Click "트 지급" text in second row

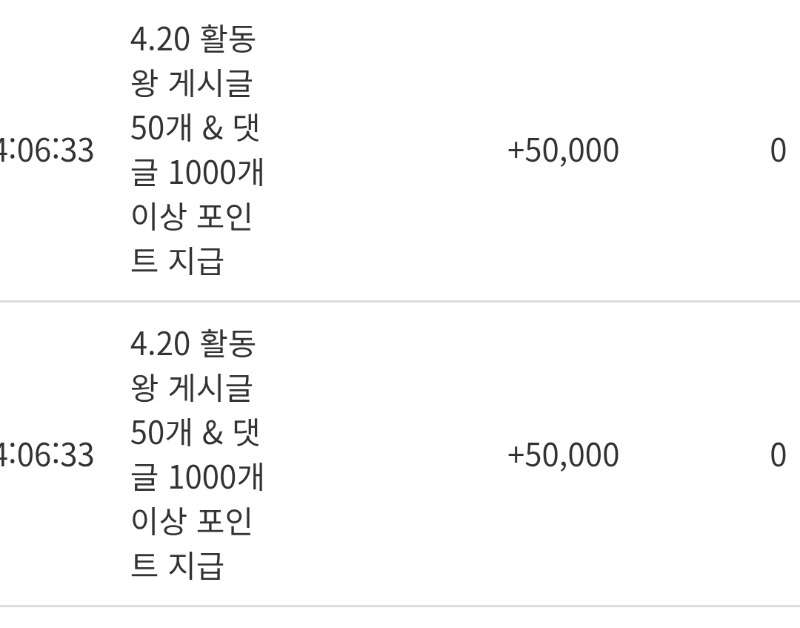(177, 565)
